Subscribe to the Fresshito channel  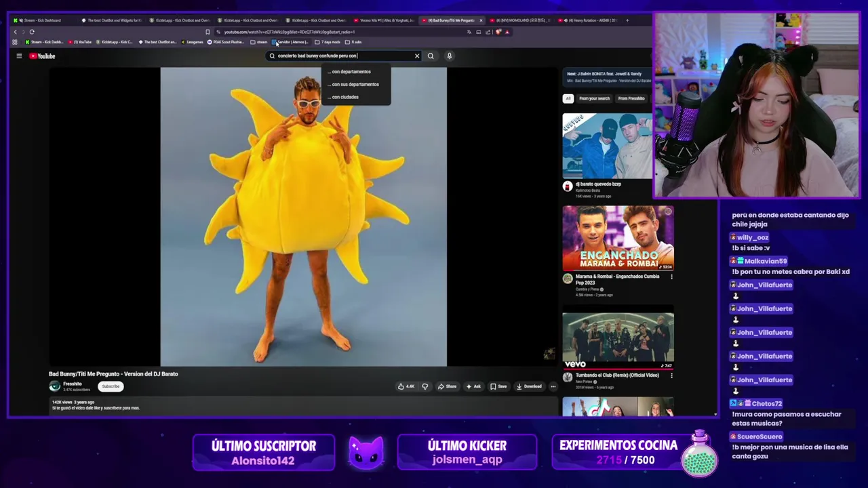tap(111, 386)
